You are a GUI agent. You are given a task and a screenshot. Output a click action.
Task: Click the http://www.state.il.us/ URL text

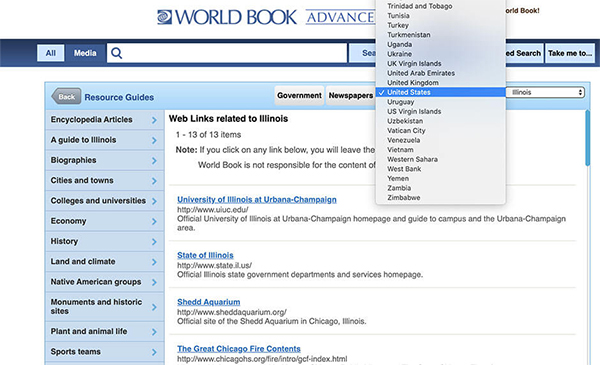(214, 265)
